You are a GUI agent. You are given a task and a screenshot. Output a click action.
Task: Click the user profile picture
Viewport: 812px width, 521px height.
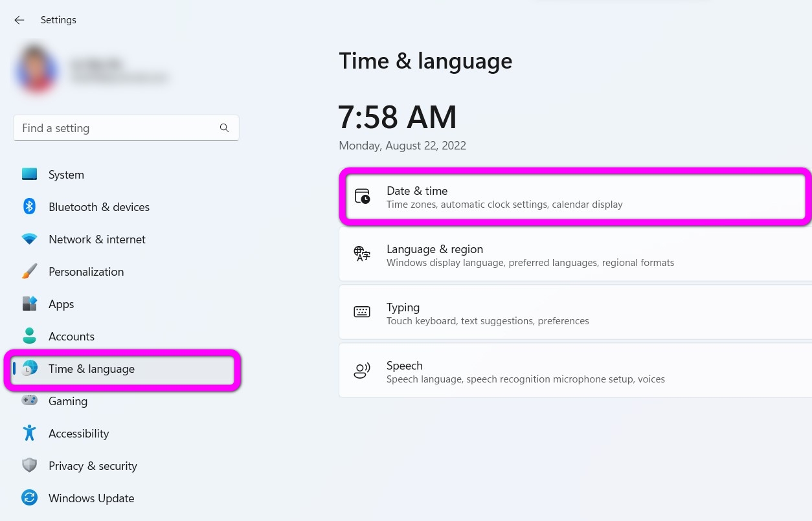coord(36,68)
